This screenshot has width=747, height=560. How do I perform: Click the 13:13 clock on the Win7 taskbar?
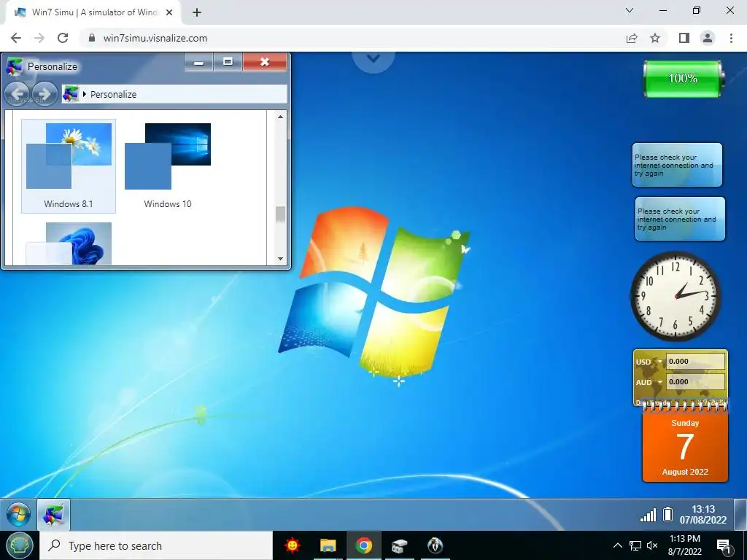(x=703, y=515)
